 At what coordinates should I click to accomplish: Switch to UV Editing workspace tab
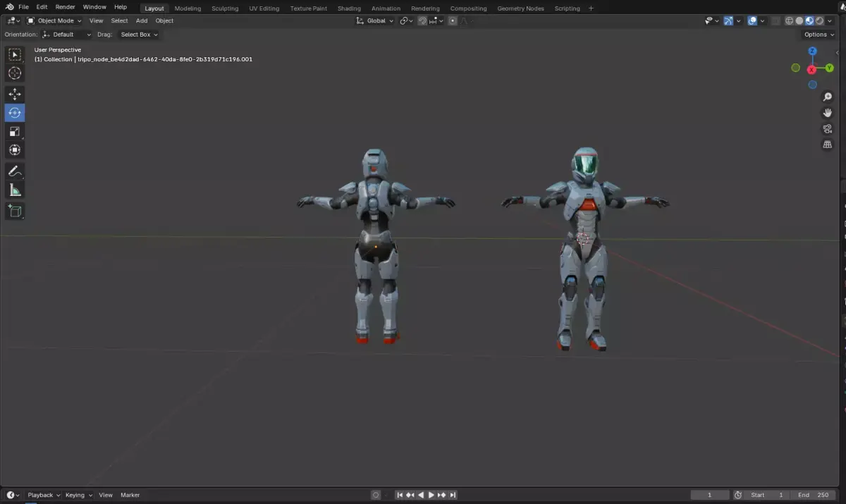click(x=264, y=8)
